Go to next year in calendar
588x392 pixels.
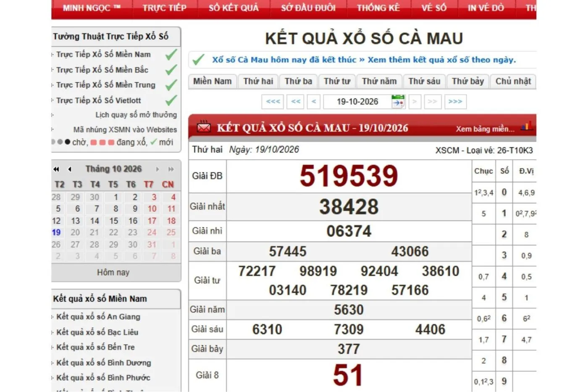pyautogui.click(x=171, y=169)
